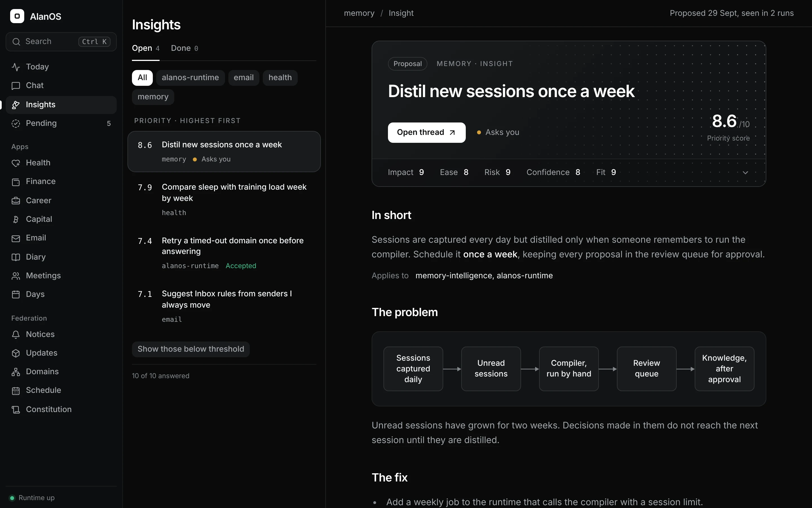Filter by alanos-runtime chip
This screenshot has width=812, height=508.
(x=190, y=78)
